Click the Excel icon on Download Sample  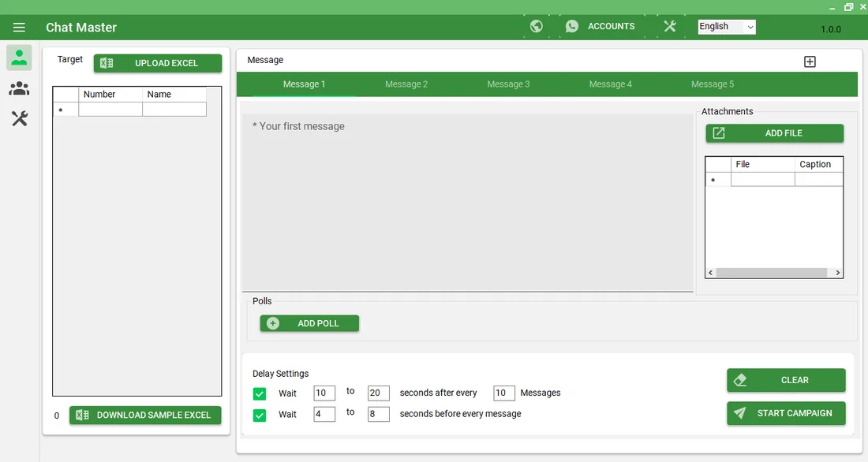tap(82, 415)
